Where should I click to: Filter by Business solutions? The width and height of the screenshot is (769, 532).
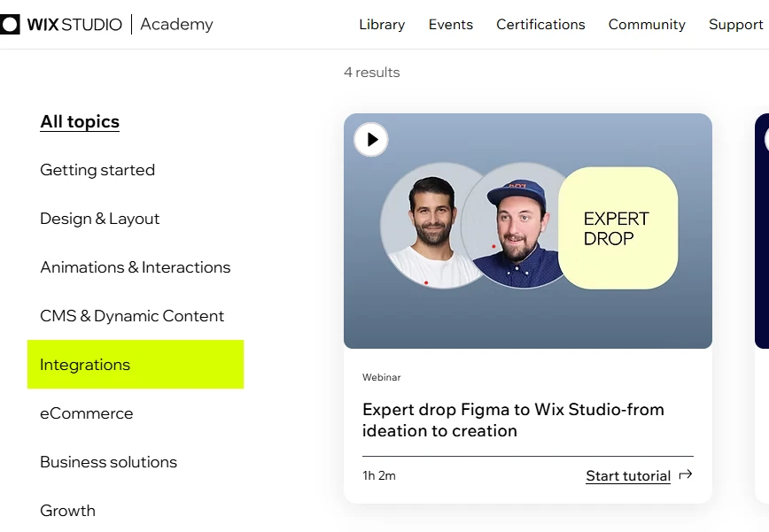(108, 462)
